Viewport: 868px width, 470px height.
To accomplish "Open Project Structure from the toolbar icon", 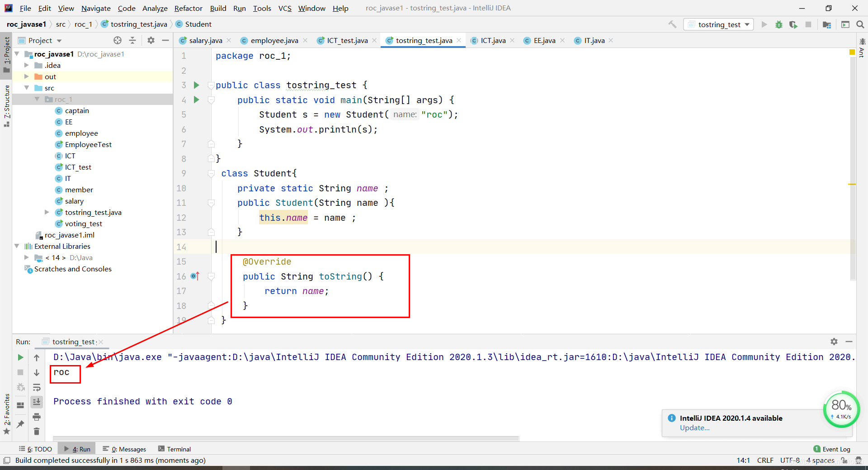I will 827,24.
